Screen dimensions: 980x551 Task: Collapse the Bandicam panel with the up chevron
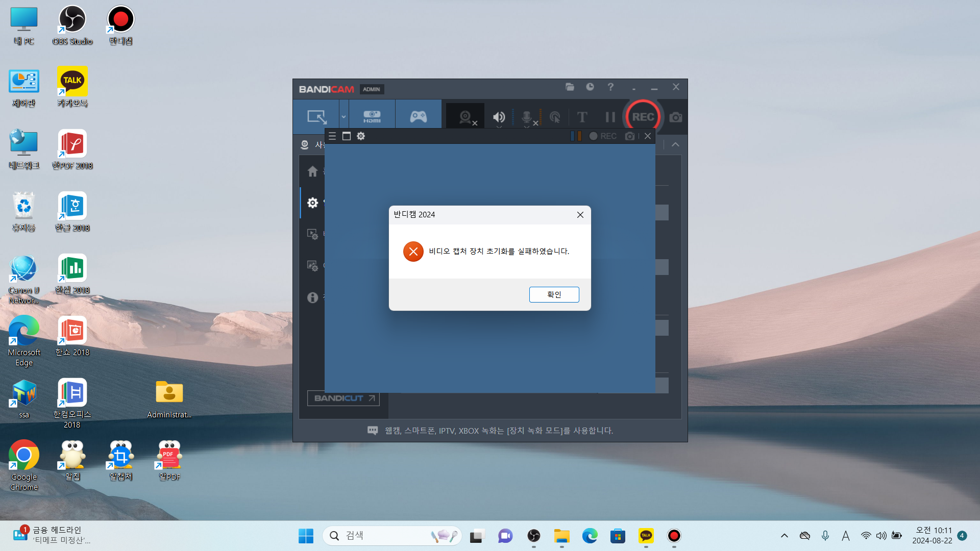[x=675, y=145]
